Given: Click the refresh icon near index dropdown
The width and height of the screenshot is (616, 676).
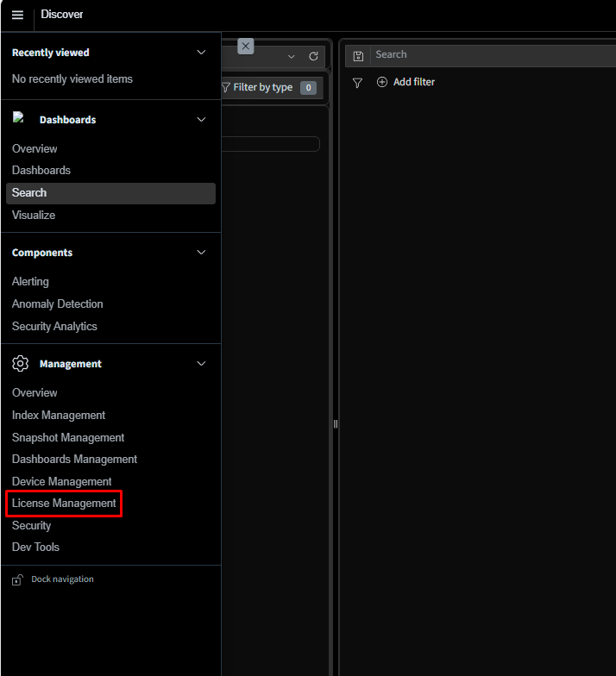Looking at the screenshot, I should click(x=314, y=57).
